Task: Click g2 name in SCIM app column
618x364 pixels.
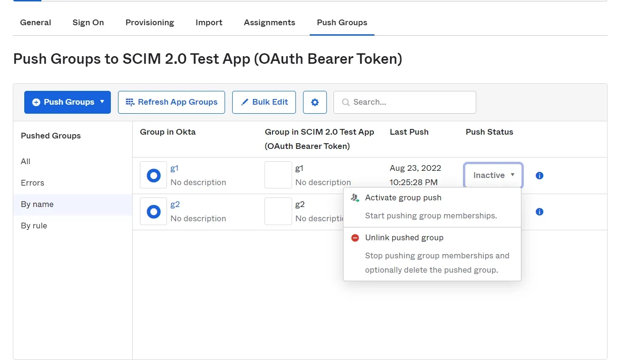Action: click(x=300, y=205)
